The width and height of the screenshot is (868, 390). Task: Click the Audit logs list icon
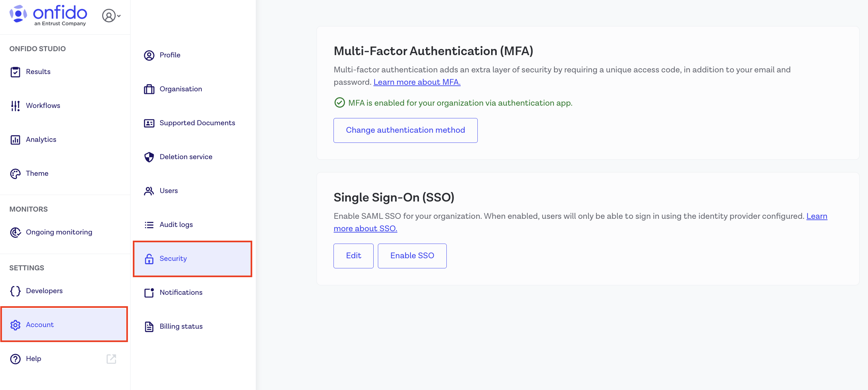149,225
